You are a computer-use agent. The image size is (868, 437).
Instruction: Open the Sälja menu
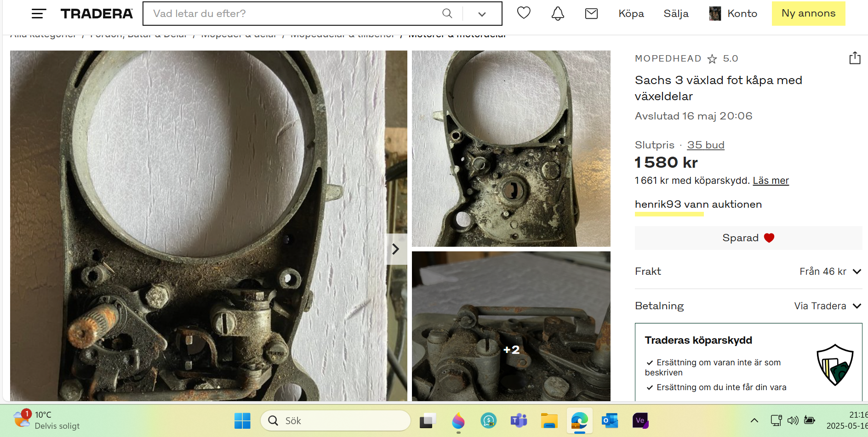[676, 14]
